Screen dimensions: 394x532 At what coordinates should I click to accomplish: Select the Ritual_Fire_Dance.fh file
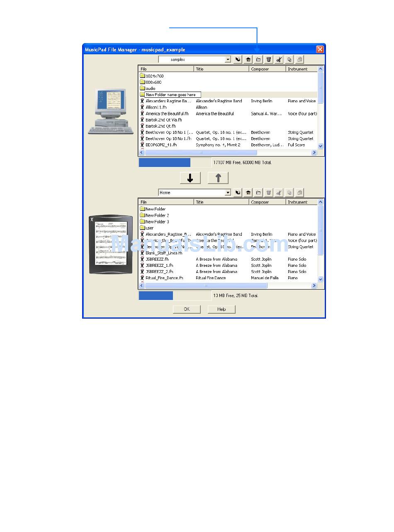[x=162, y=278]
